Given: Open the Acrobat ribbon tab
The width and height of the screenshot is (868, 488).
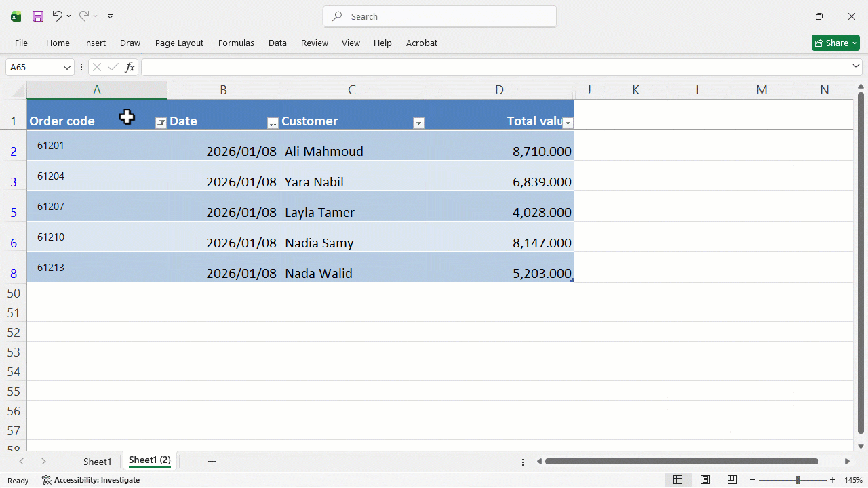Looking at the screenshot, I should (422, 43).
